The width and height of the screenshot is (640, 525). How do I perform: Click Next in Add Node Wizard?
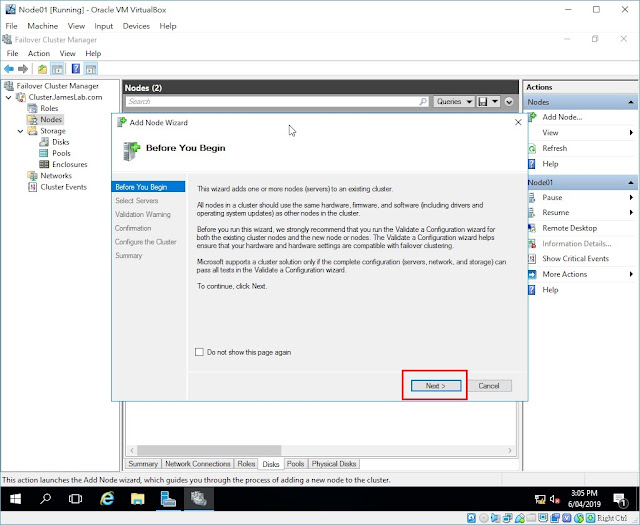[x=436, y=386]
